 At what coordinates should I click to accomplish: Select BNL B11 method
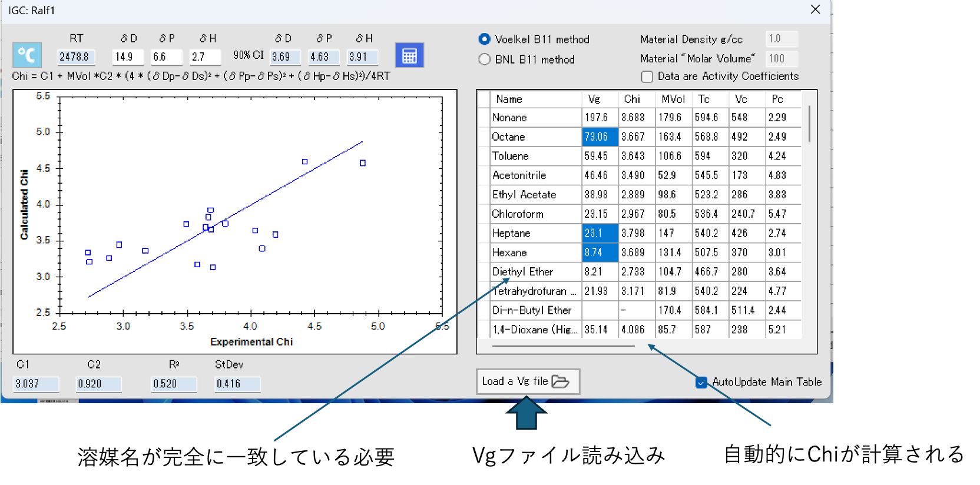click(x=485, y=59)
